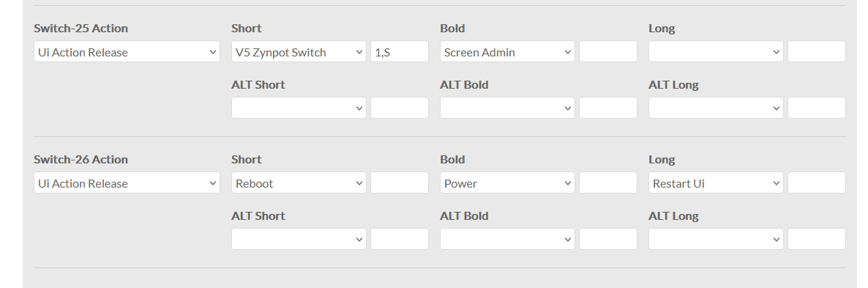The height and width of the screenshot is (288, 868).
Task: Open Switch-26 ALT Bold dropdown
Action: tap(508, 239)
